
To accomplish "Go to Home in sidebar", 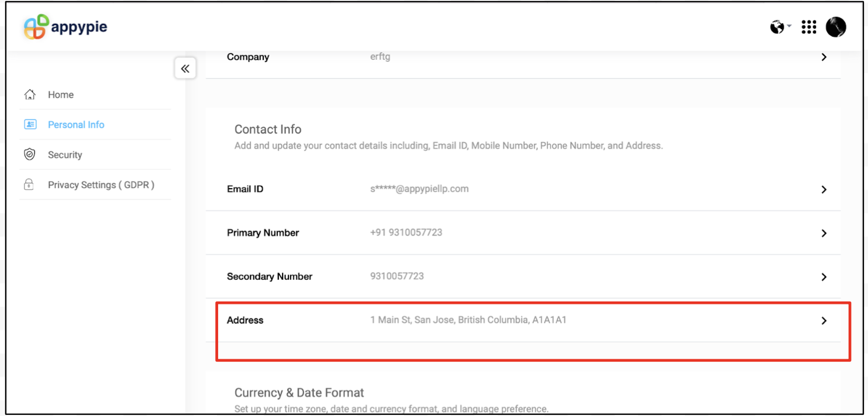I will click(x=61, y=95).
